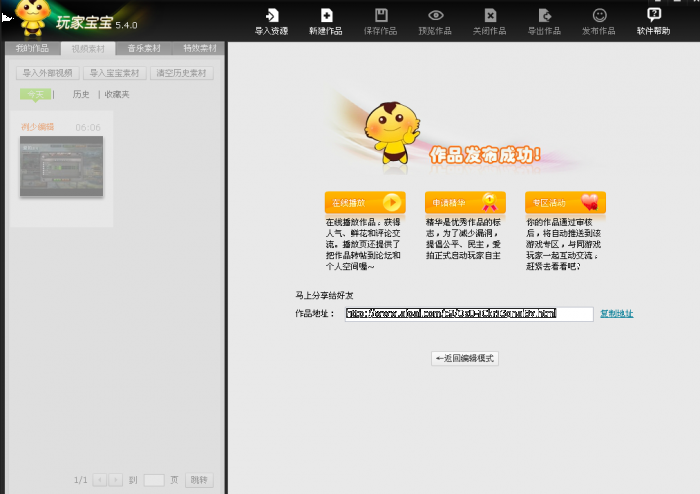Viewport: 700px width, 494px height.
Task: Click the 保存作品 save icon
Action: pos(381,16)
